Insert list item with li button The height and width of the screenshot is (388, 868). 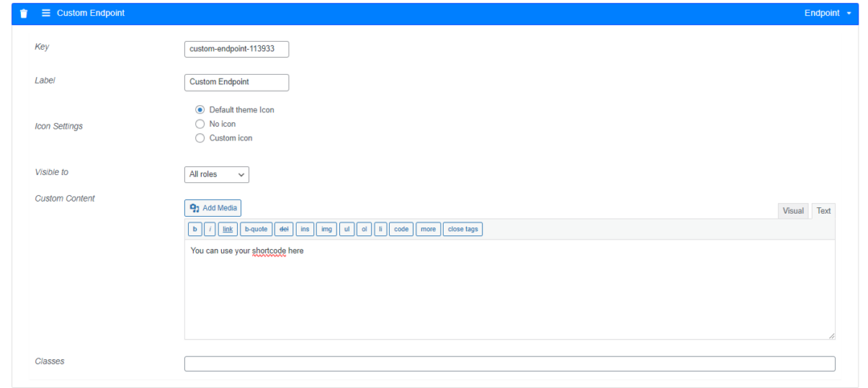click(380, 229)
